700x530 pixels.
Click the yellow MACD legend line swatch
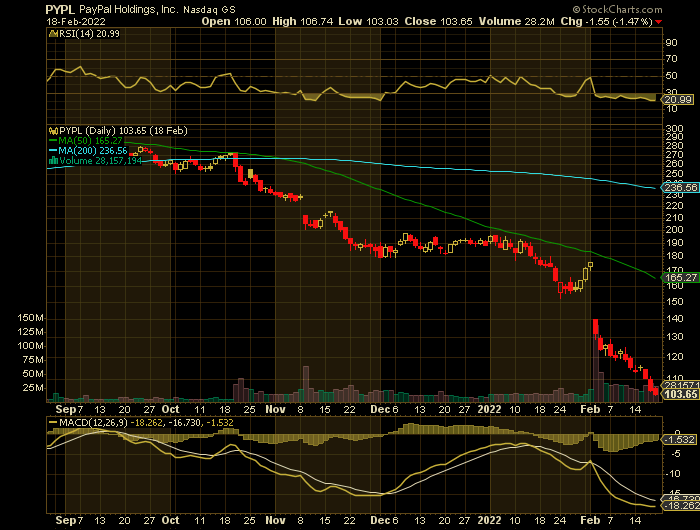tap(53, 422)
